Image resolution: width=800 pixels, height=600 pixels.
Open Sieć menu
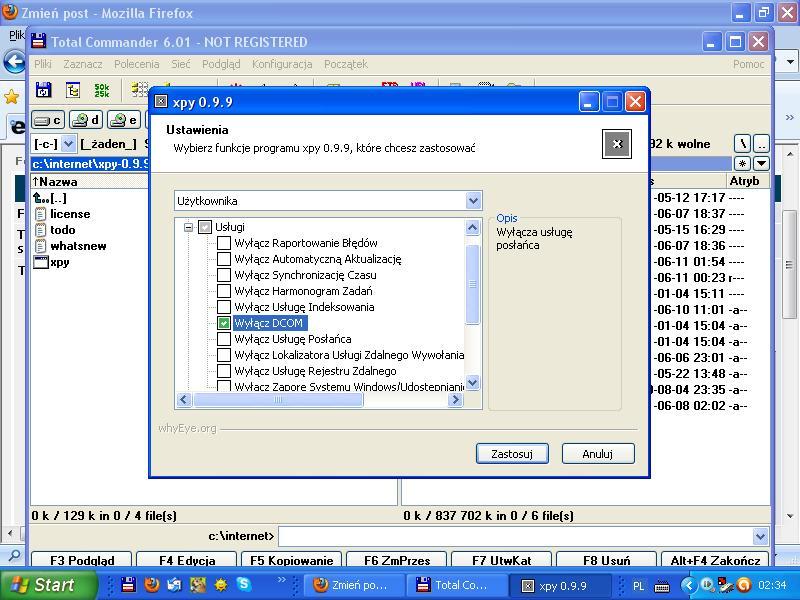(x=181, y=64)
